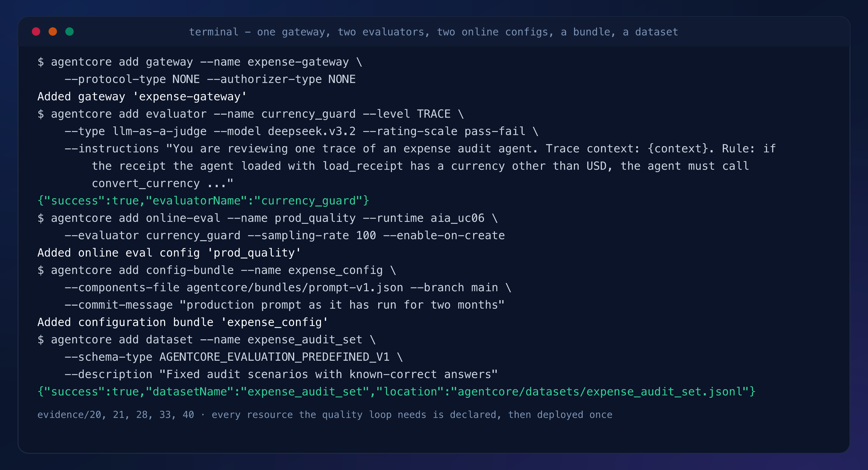The height and width of the screenshot is (470, 868).
Task: Click the '--description "Fixed audit scenarios' line
Action: (x=281, y=375)
